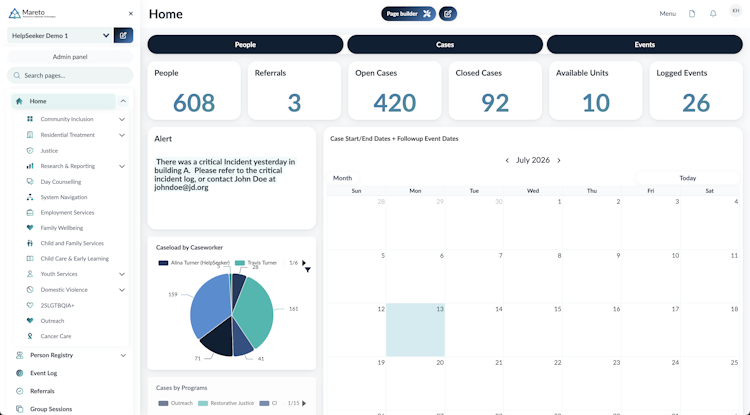Screen dimensions: 750x415
Task: Switch to the Events tab
Action: 644,44
